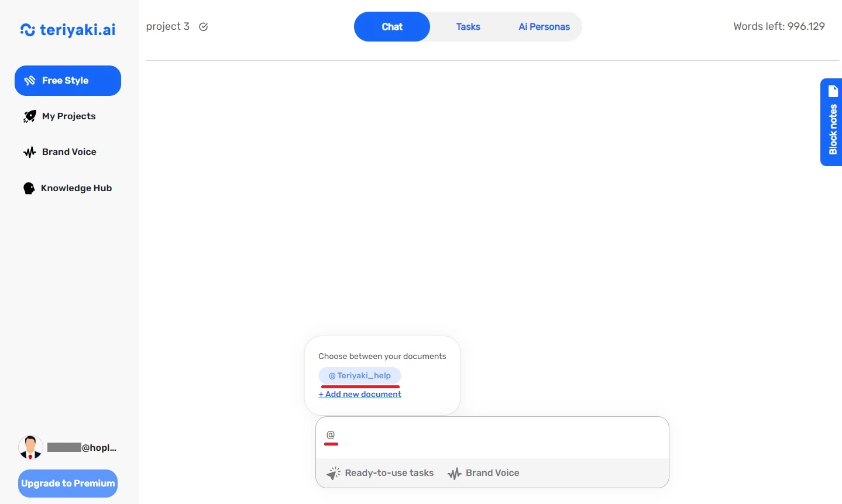Screen dimensions: 842x504
Task: Click the My Projects rocket icon
Action: (x=29, y=116)
